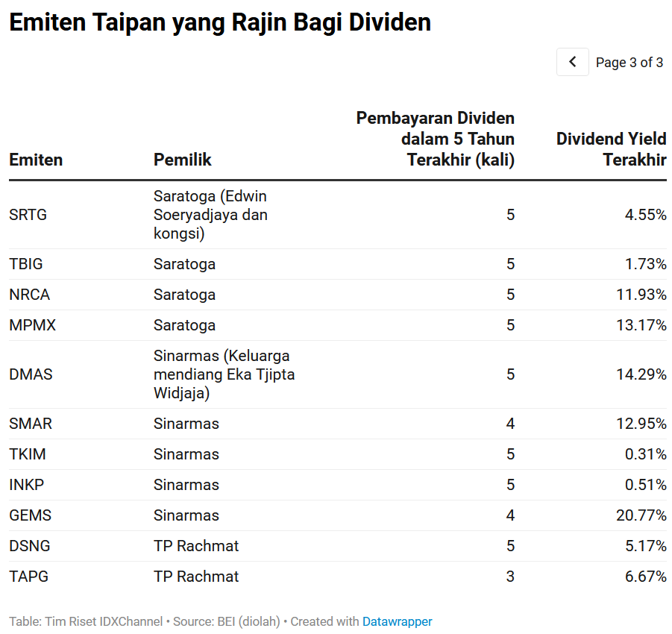Screen dimensions: 672x634
Task: Select the page indicator text 'Page 3 of 3'
Action: pos(629,63)
